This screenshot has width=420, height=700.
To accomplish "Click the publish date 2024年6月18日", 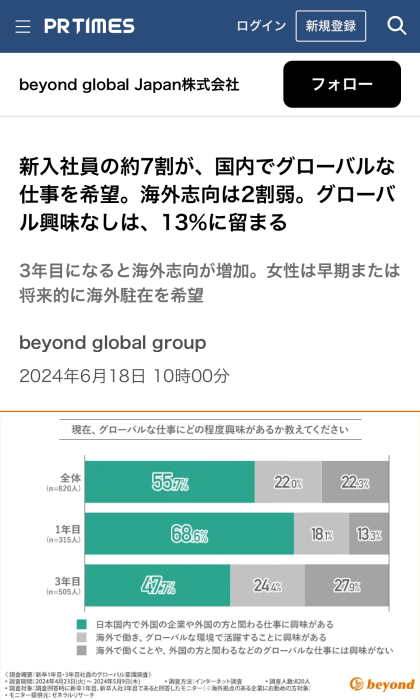I will point(82,376).
